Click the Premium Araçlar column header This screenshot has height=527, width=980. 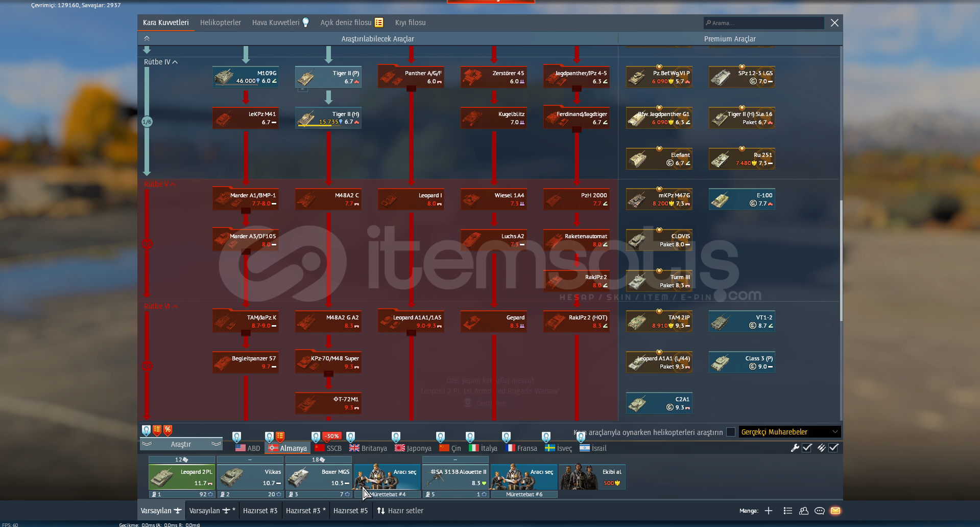730,39
